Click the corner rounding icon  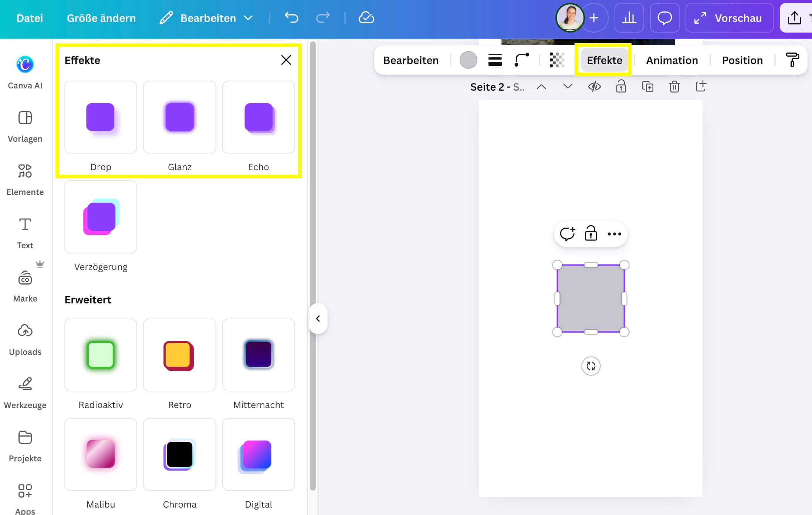[x=522, y=60]
